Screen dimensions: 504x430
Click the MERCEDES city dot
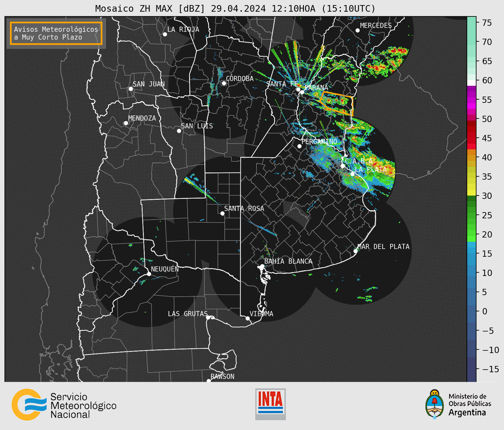click(x=358, y=31)
